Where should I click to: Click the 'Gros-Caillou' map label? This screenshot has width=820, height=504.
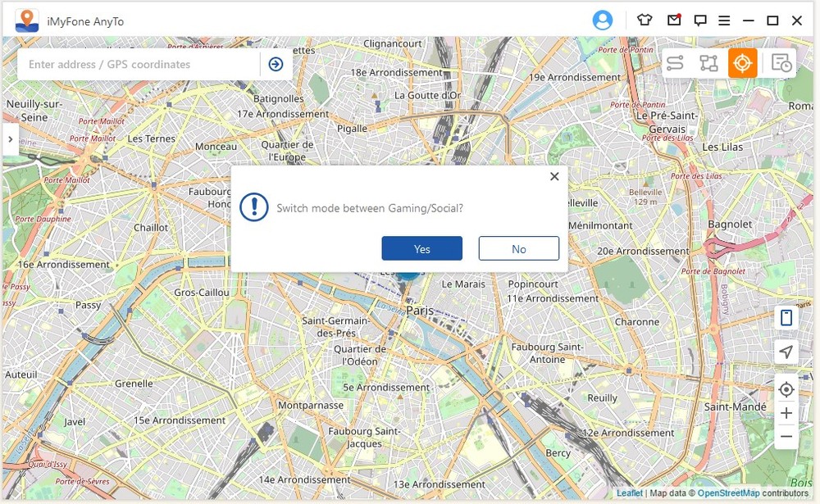coord(202,293)
